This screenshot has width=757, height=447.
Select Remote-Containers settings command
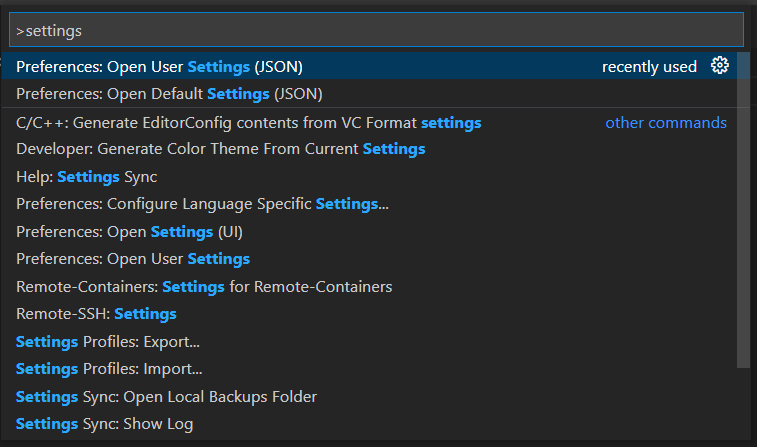204,287
